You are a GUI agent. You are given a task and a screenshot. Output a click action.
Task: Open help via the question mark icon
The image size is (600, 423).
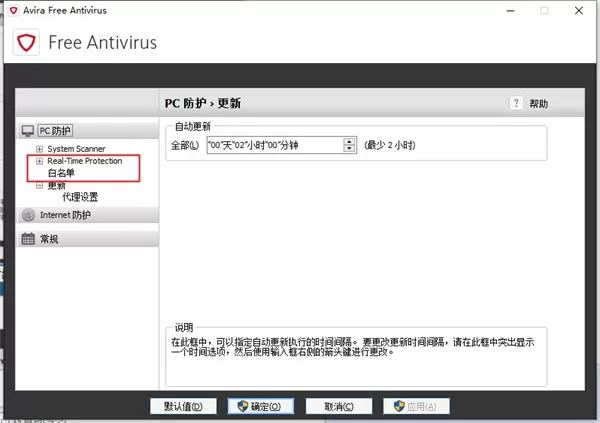click(x=516, y=103)
